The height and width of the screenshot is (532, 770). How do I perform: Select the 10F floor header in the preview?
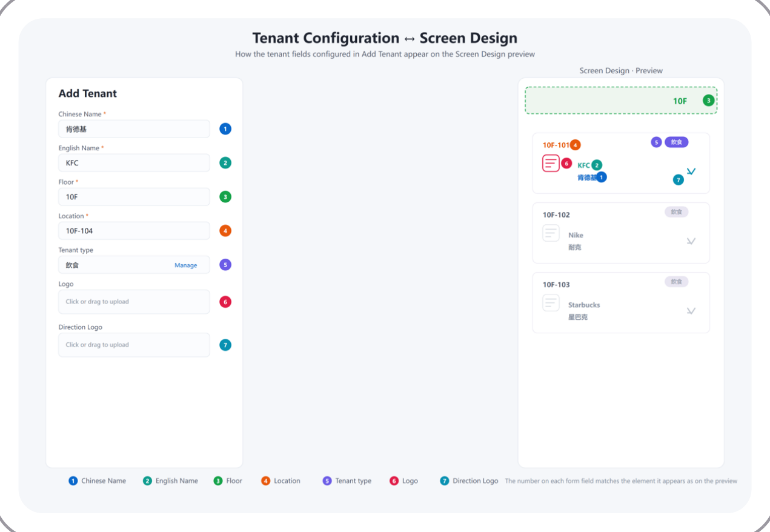[x=621, y=101]
